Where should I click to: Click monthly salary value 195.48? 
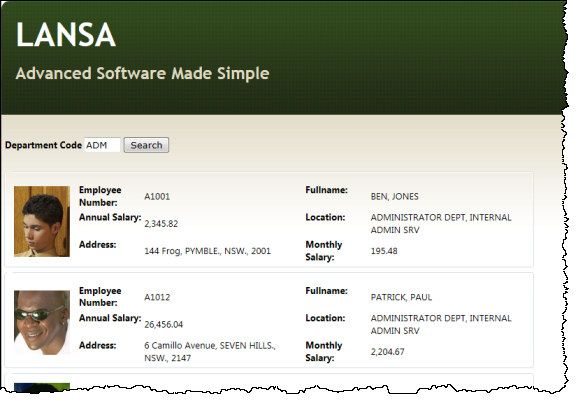click(x=384, y=251)
